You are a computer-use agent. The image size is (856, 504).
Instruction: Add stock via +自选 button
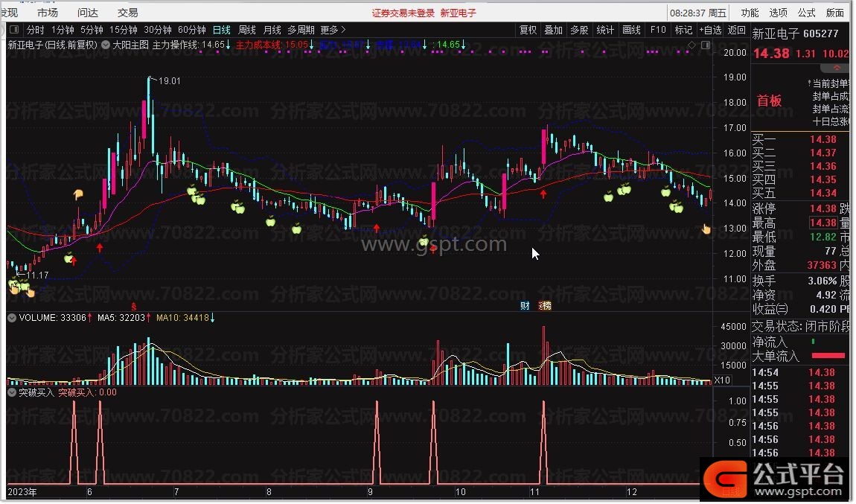pyautogui.click(x=711, y=30)
